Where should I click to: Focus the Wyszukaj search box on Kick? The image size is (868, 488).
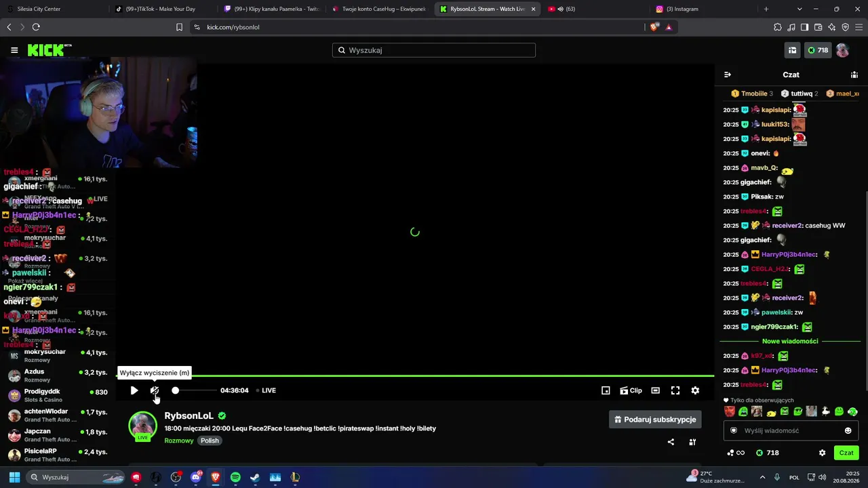(x=434, y=50)
